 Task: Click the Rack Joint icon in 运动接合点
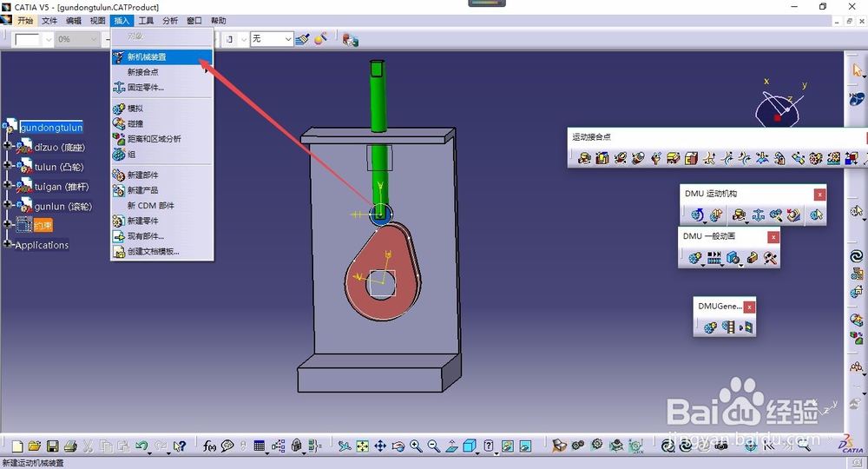[833, 158]
